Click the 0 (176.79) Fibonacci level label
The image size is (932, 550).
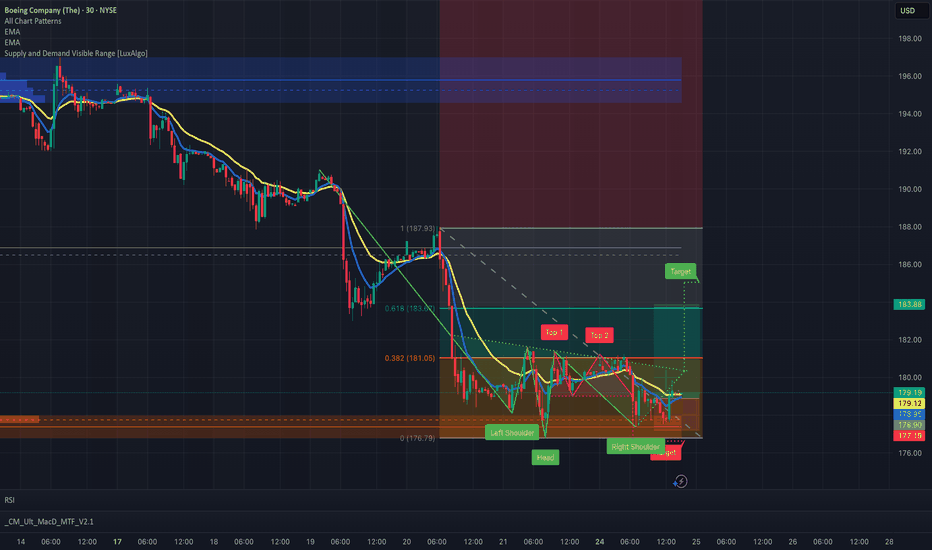point(418,437)
